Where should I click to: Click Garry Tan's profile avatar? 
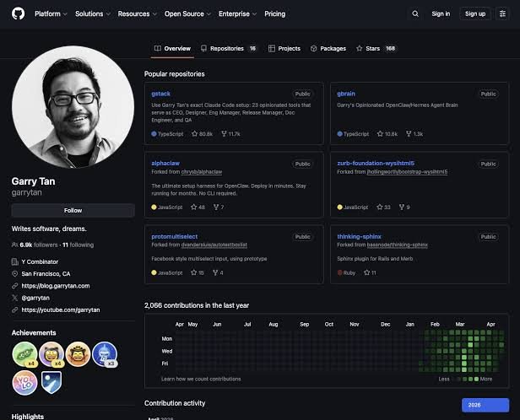pyautogui.click(x=73, y=106)
